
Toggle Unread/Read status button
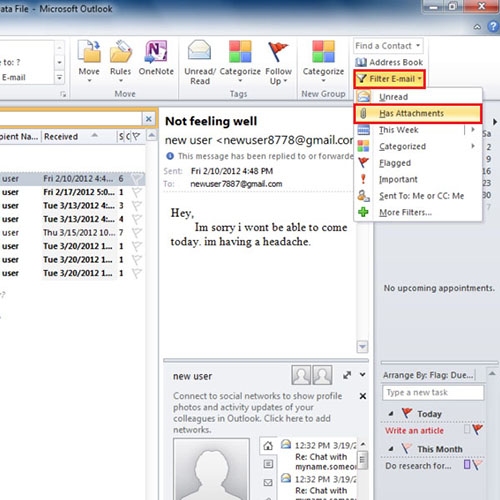[x=200, y=62]
